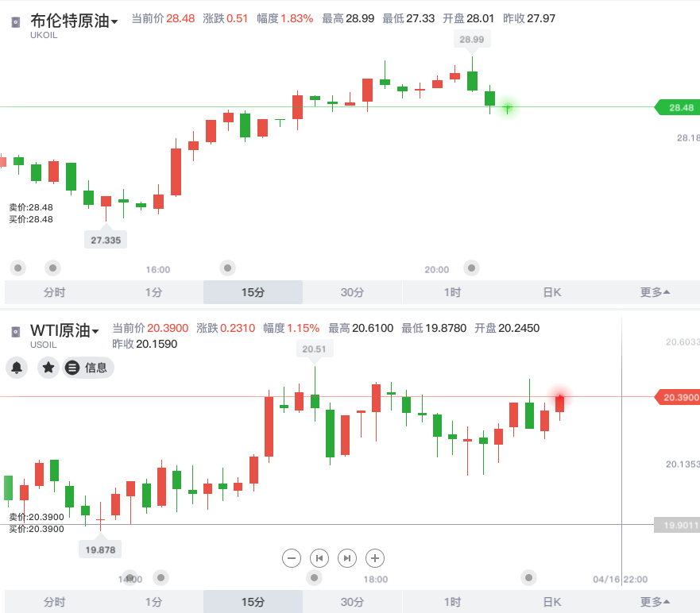This screenshot has height=613, width=700.
Task: Jump to latest candles in WTI chart
Action: pos(346,558)
